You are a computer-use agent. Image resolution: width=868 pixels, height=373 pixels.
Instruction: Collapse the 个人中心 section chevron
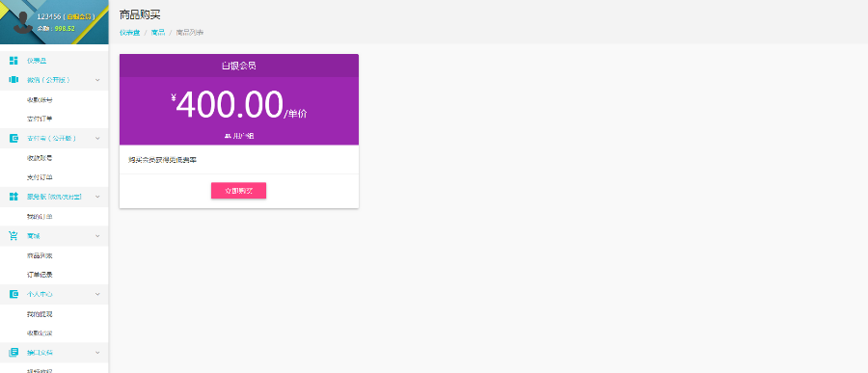click(97, 294)
